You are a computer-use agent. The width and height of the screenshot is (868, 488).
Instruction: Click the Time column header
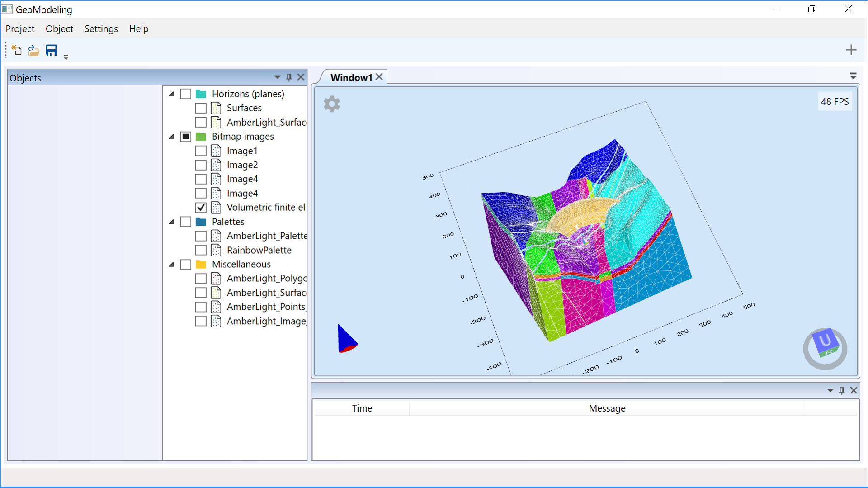[x=362, y=408]
